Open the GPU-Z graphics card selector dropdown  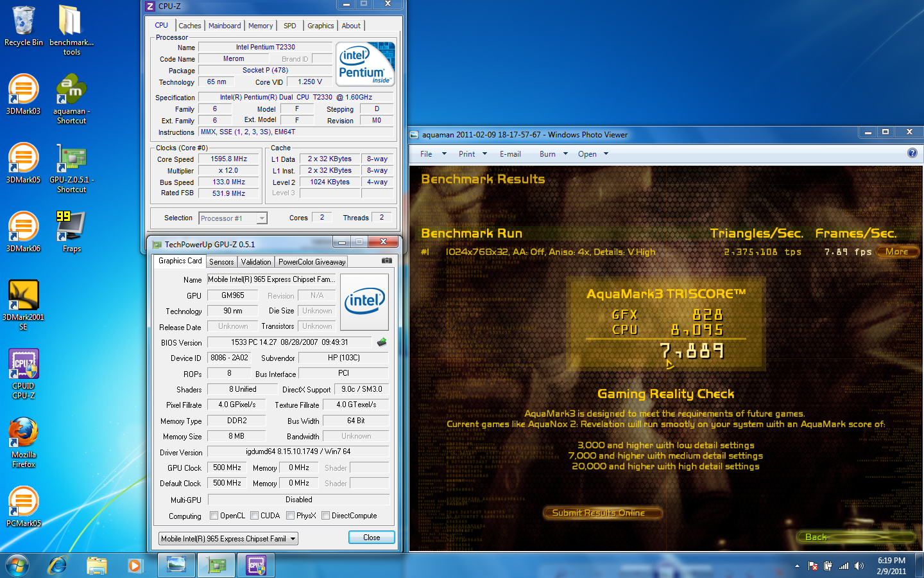pos(228,539)
